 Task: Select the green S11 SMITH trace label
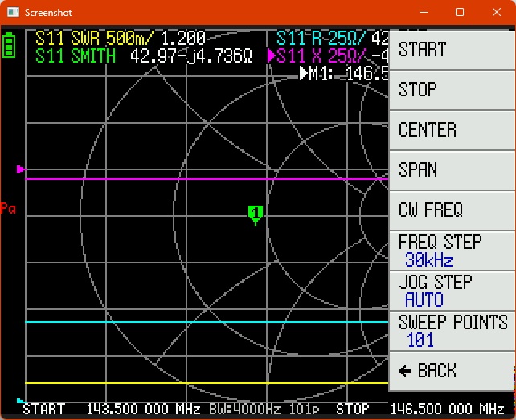click(76, 56)
